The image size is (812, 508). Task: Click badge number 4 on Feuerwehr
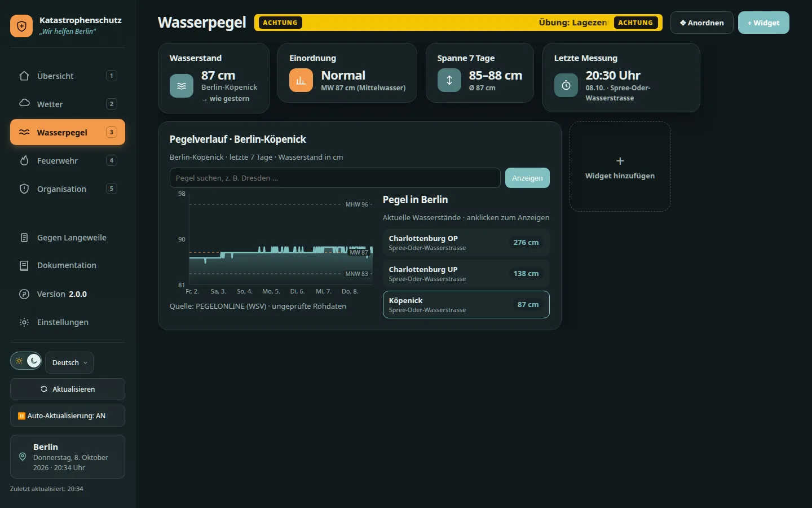coord(112,160)
